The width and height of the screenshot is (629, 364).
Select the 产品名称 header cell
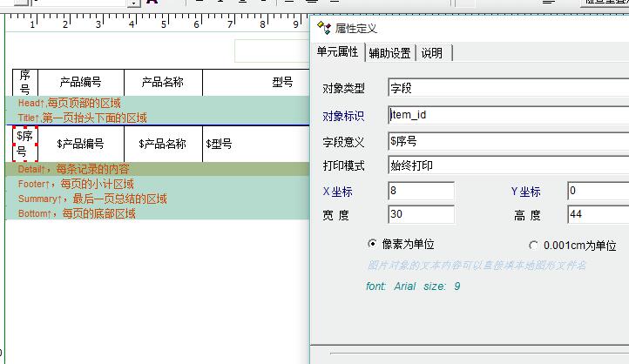(x=163, y=83)
